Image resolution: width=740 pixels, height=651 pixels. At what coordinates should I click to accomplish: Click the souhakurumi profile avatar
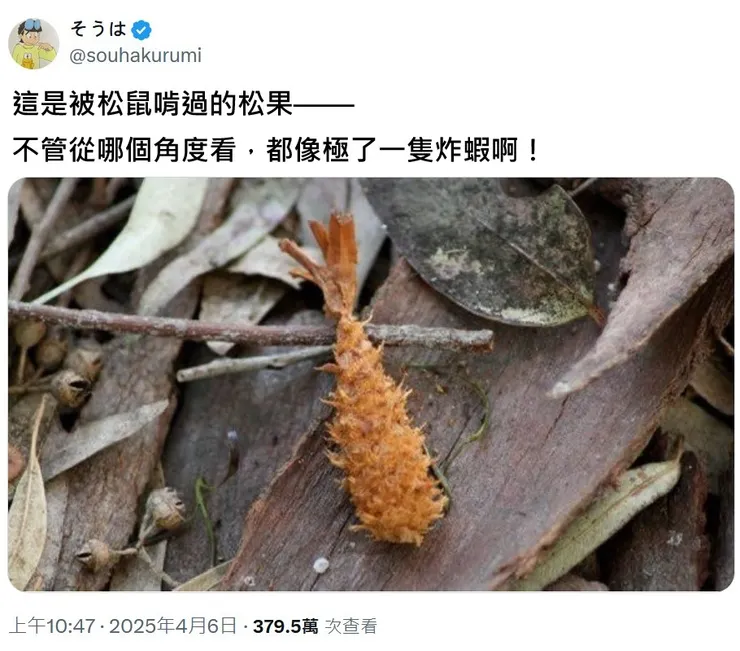pyautogui.click(x=34, y=43)
